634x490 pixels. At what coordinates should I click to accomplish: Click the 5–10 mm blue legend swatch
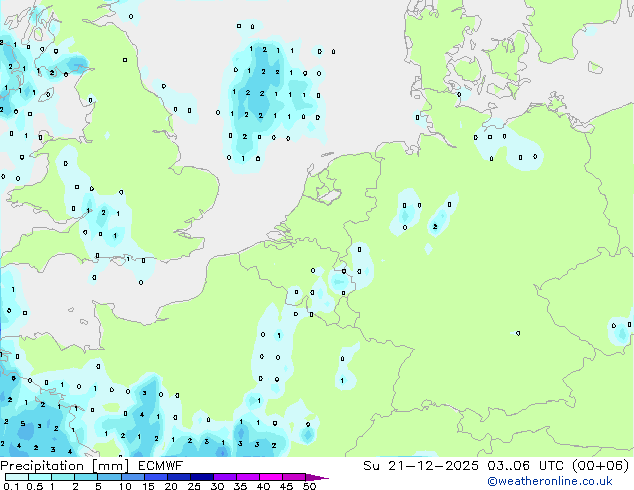pos(109,477)
